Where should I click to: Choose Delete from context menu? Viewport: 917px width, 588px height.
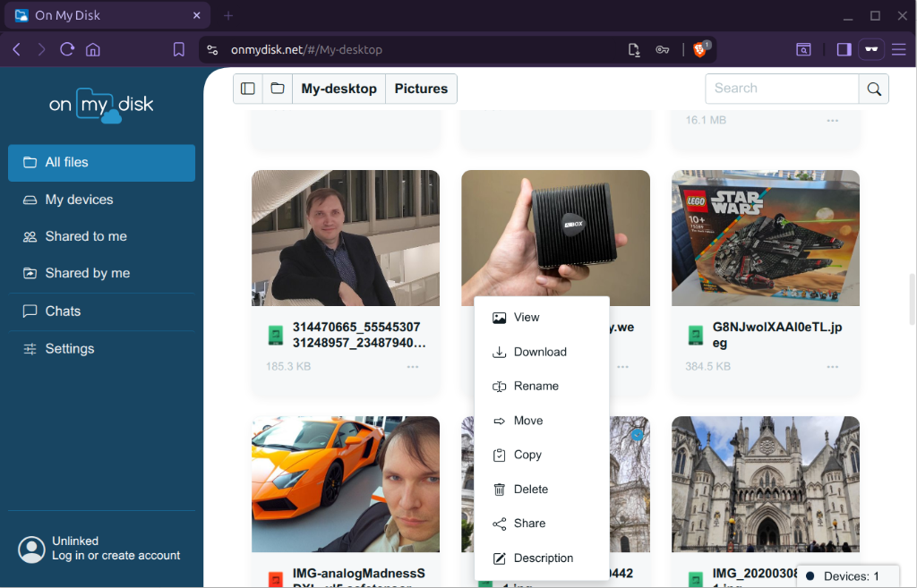[542, 490]
